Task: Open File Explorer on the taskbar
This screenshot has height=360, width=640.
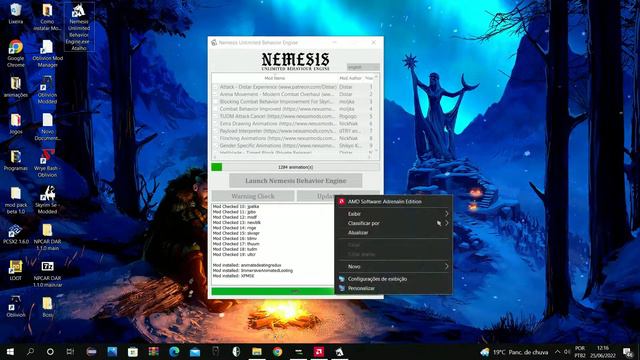Action: click(x=257, y=351)
